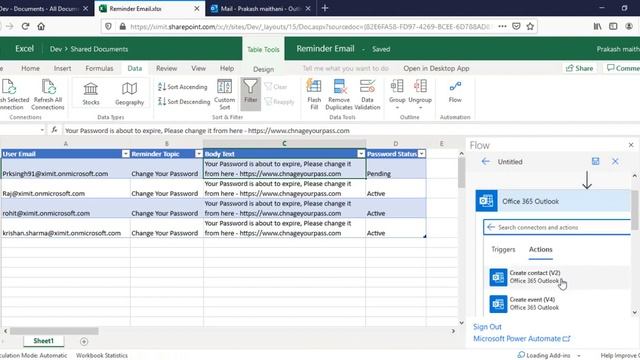
Task: Run Flash Fill
Action: coord(314,94)
